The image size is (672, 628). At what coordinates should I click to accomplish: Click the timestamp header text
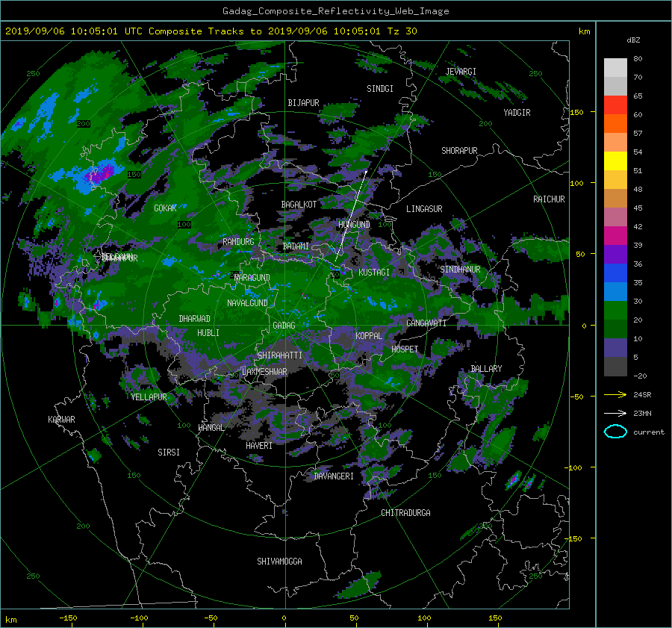pyautogui.click(x=211, y=31)
